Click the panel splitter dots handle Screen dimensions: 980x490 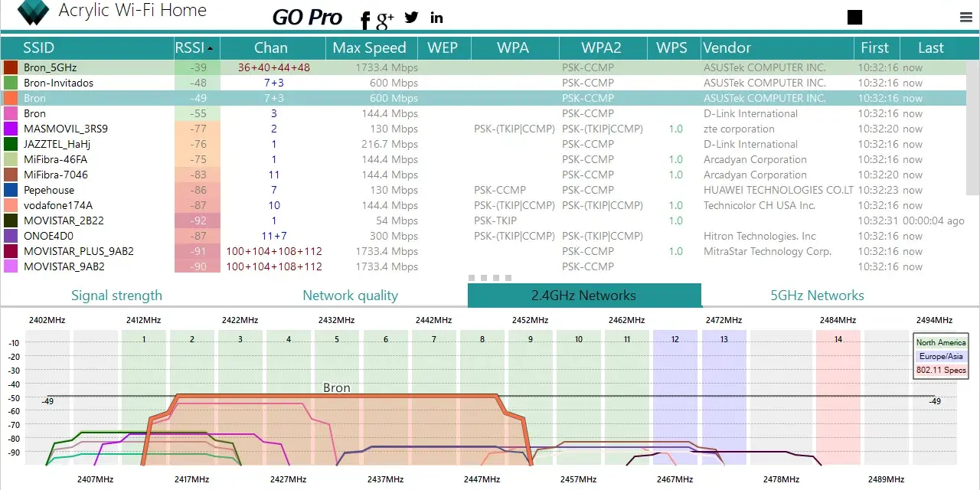pos(489,277)
